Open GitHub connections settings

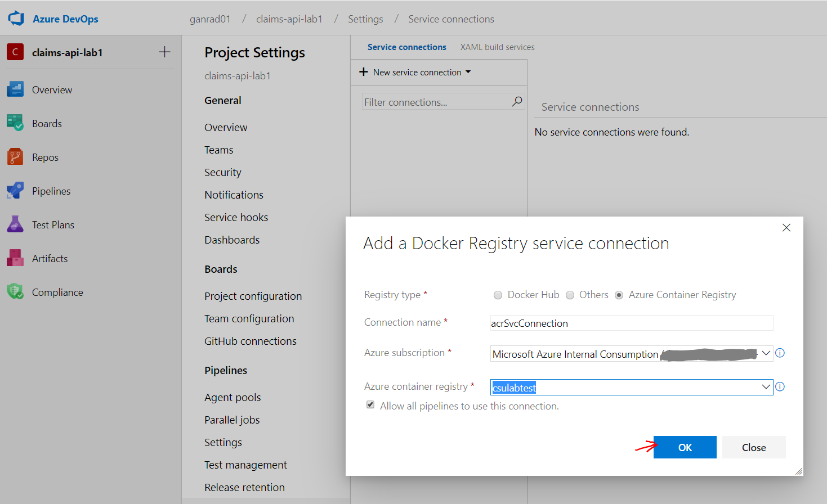[251, 341]
